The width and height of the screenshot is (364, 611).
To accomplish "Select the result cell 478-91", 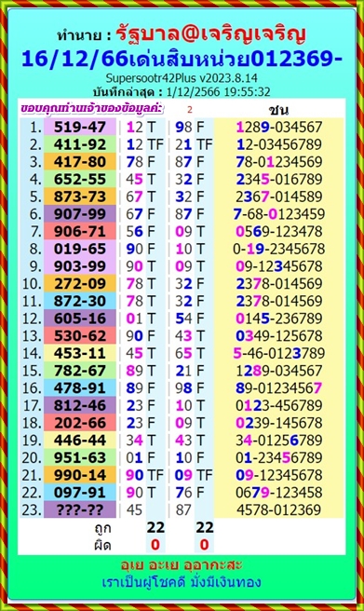I will pyautogui.click(x=80, y=388).
